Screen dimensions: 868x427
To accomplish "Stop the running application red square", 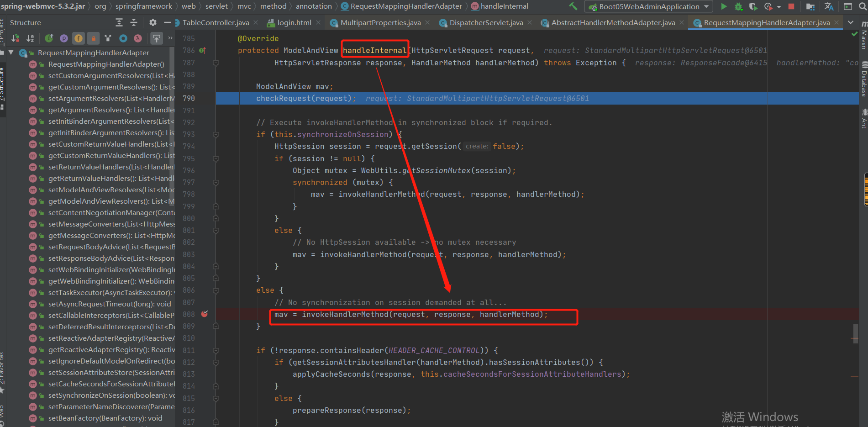I will point(791,6).
